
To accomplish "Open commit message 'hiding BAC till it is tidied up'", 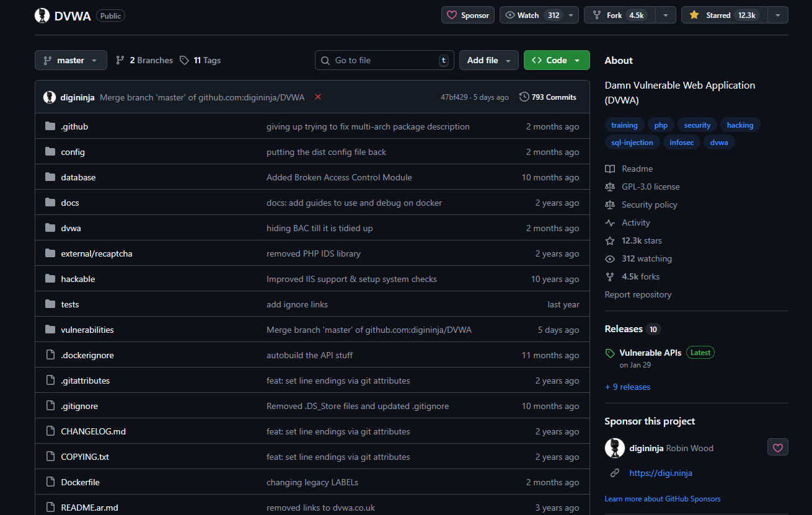I will pyautogui.click(x=320, y=228).
